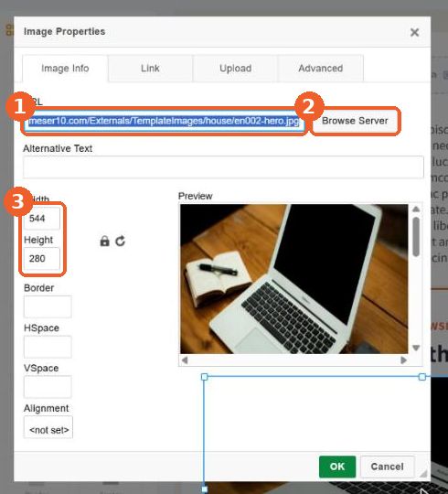448x494 pixels.
Task: Click the VSpace label
Action: (x=41, y=368)
